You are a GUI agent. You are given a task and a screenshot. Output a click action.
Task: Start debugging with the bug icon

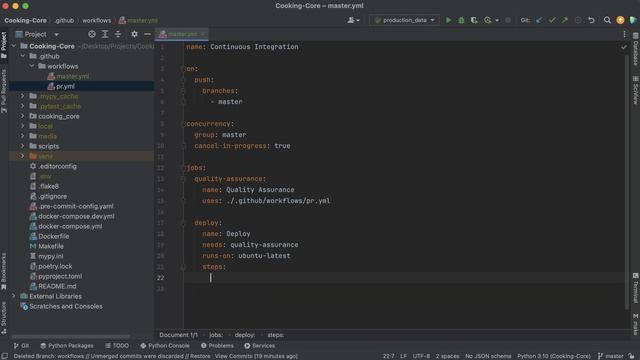click(x=461, y=20)
